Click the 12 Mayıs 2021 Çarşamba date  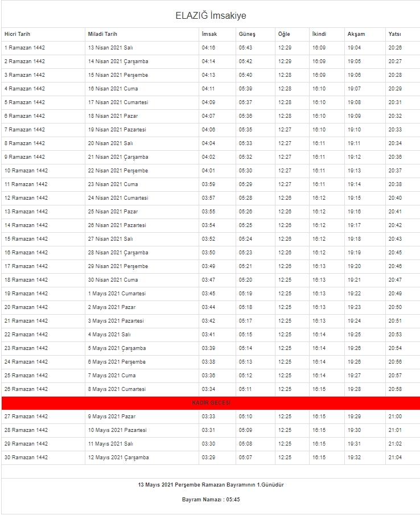tap(118, 458)
